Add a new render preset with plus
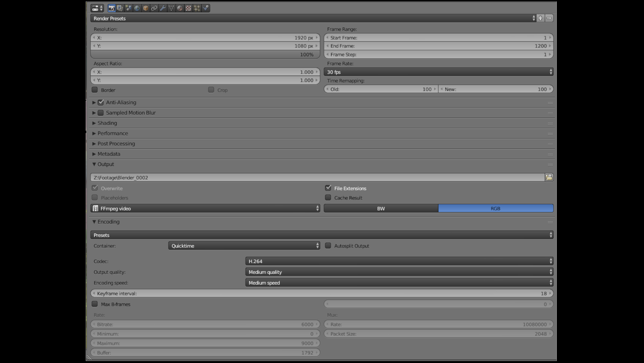The height and width of the screenshot is (363, 644). [540, 18]
